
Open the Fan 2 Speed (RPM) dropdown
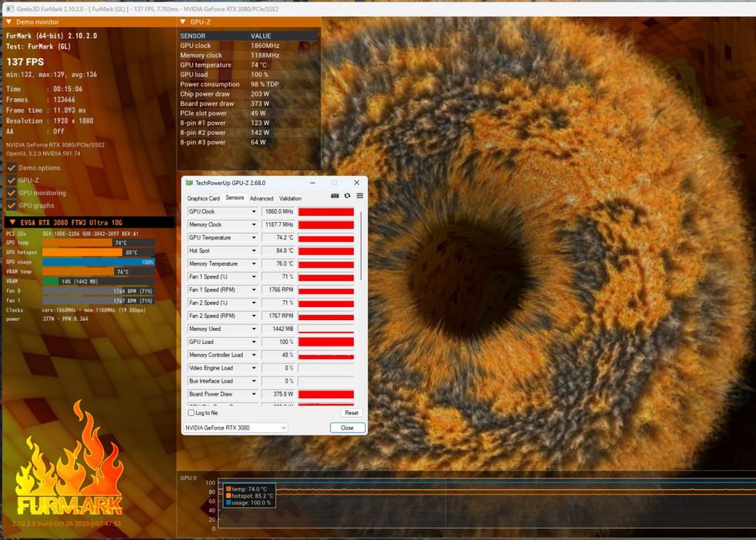point(254,316)
